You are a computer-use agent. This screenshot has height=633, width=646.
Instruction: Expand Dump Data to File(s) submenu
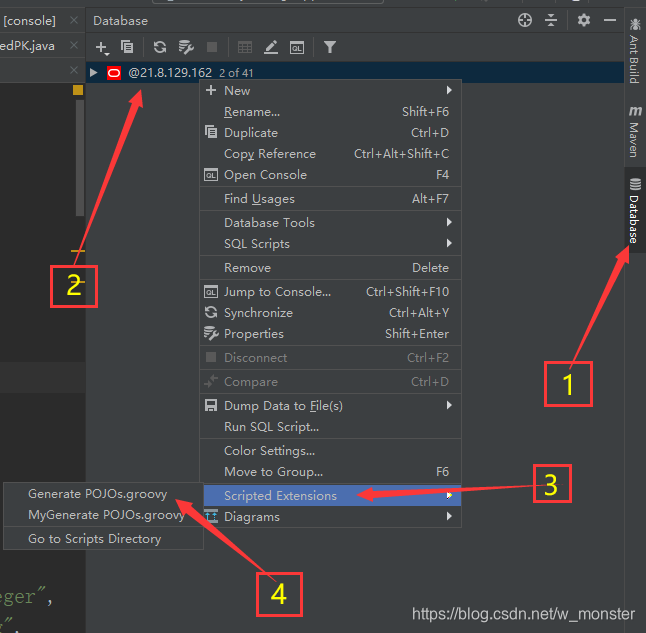[x=330, y=406]
